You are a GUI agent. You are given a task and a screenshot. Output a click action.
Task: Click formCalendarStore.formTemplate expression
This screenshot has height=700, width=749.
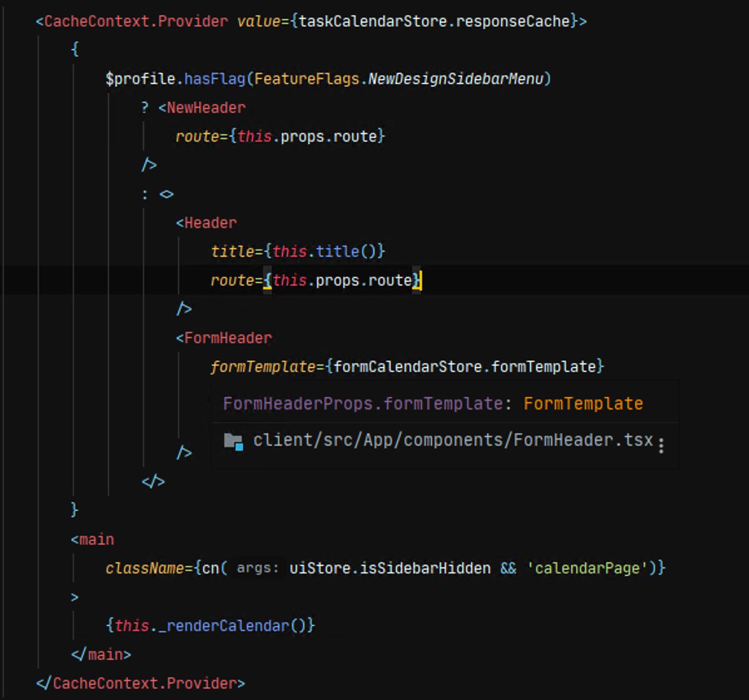[x=465, y=367]
